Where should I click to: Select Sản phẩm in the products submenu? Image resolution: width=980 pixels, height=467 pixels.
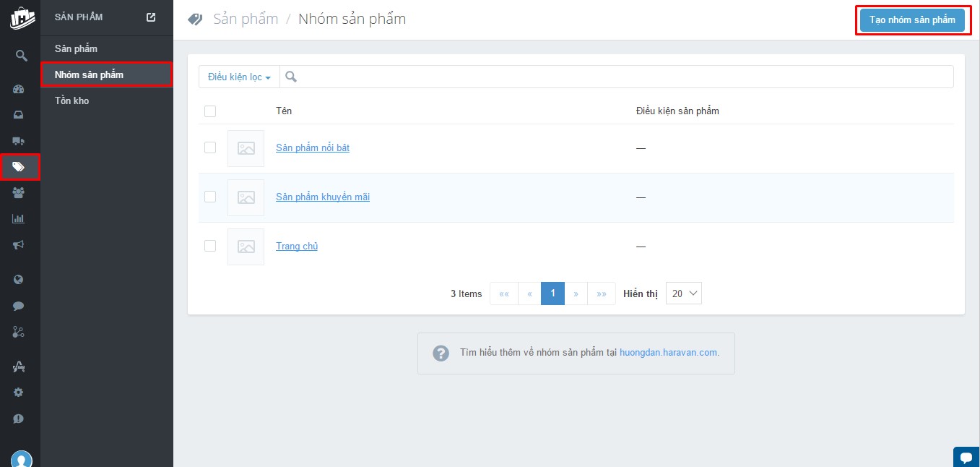coord(76,48)
